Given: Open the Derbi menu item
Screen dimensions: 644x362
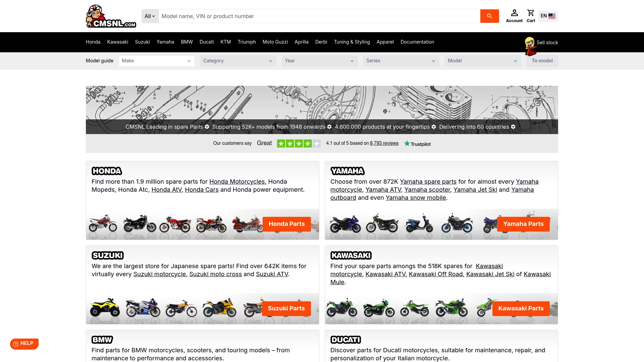Looking at the screenshot, I should (321, 42).
